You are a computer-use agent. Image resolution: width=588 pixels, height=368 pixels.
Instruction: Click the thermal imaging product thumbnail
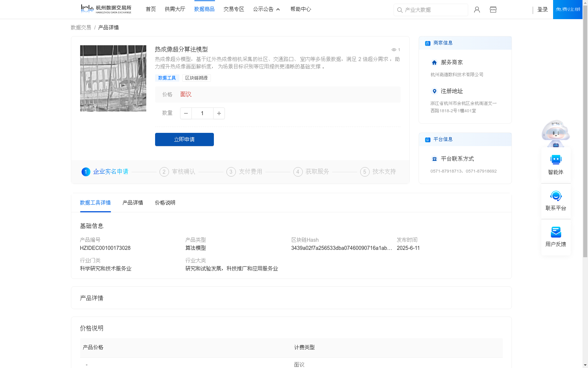pos(113,78)
